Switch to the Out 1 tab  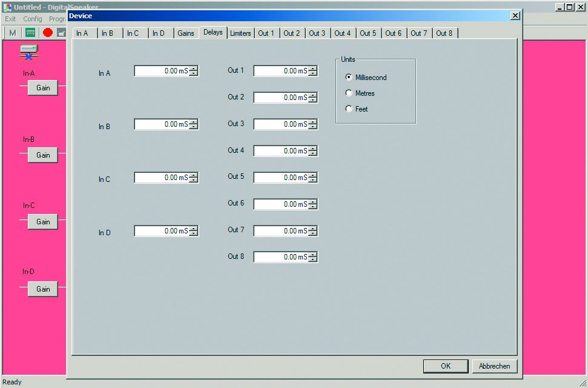(x=266, y=33)
